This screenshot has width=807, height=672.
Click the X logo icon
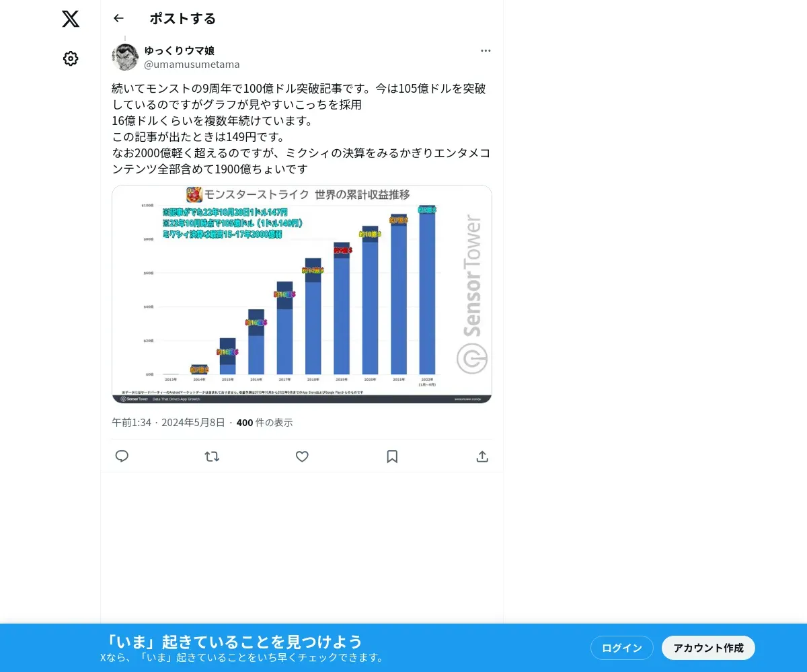coord(71,19)
